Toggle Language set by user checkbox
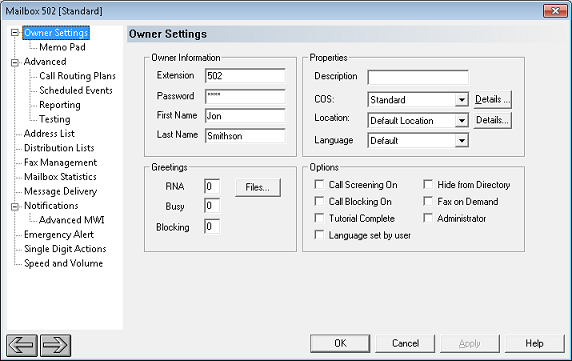Viewport: 572px width, 361px height. pyautogui.click(x=319, y=235)
